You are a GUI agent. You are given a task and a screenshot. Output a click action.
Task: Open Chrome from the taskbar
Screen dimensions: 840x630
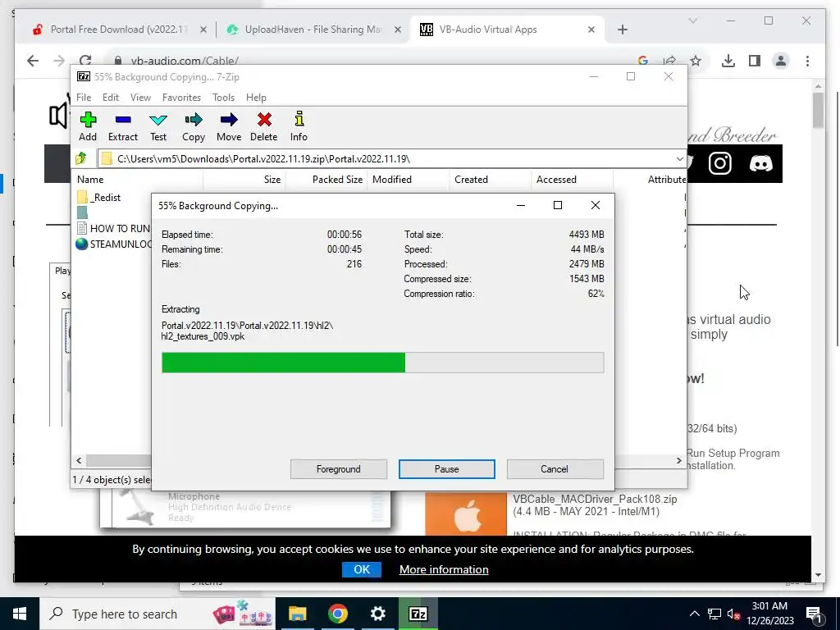pyautogui.click(x=337, y=614)
